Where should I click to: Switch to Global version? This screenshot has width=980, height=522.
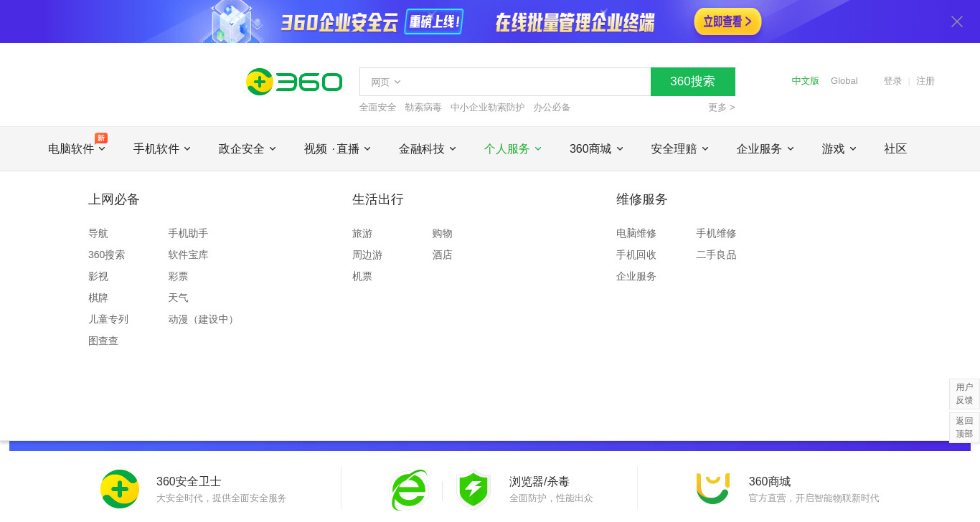click(844, 81)
